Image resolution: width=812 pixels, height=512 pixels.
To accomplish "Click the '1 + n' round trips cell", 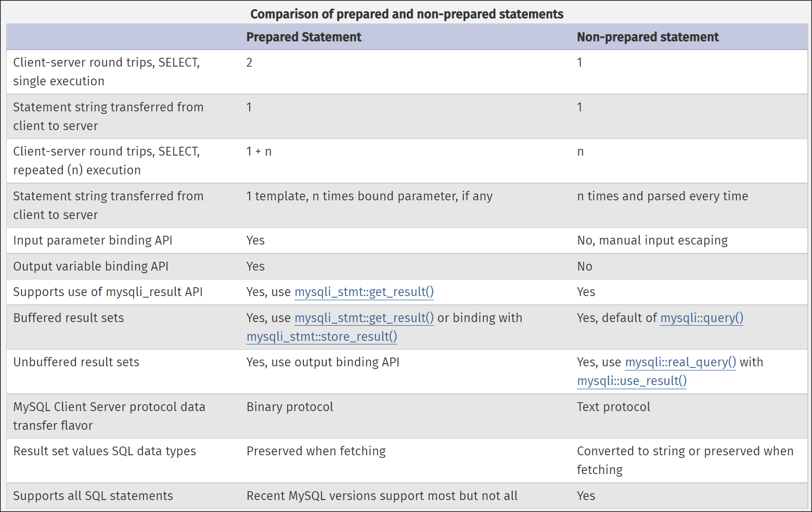I will (259, 151).
